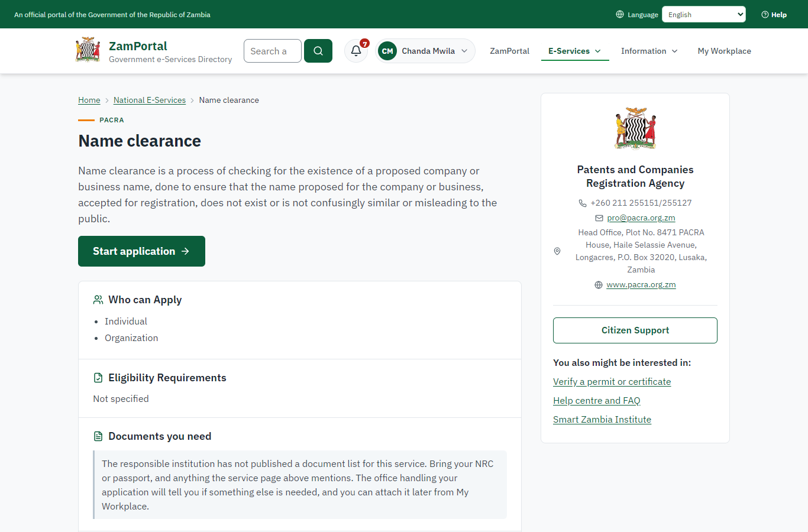Click the envelope icon beside the email
The height and width of the screenshot is (532, 808).
(599, 218)
